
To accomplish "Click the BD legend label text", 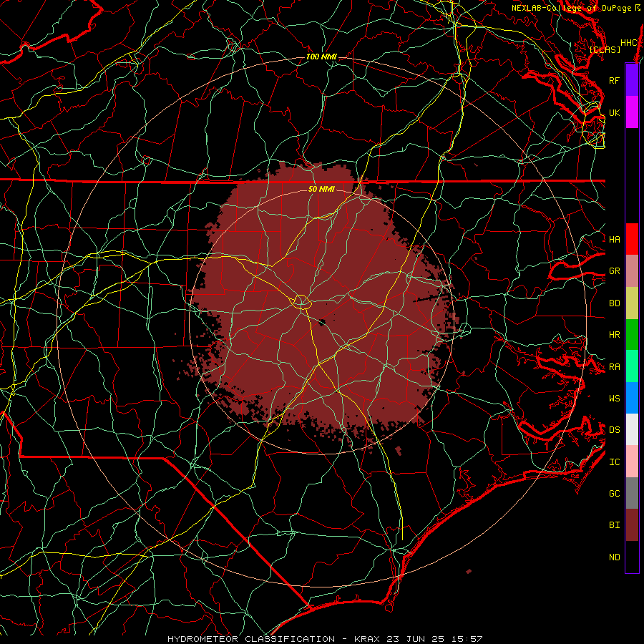I will click(614, 303).
